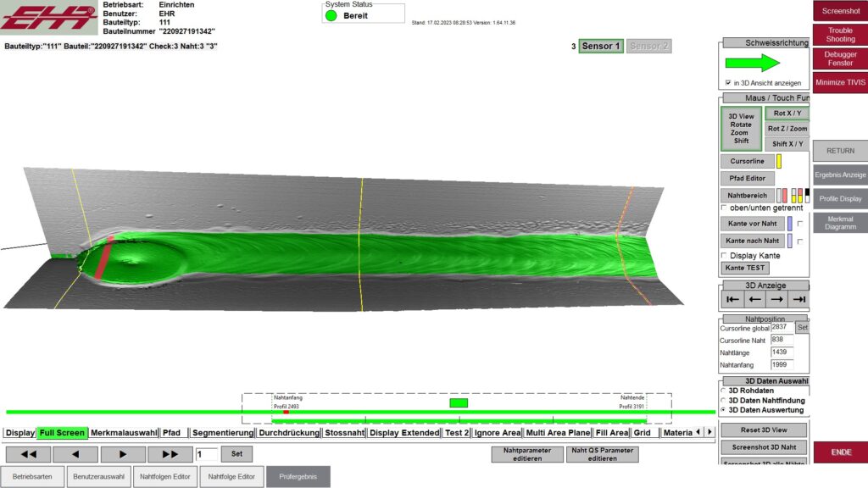Select the 3D Rohdaten radio button
This screenshot has width=868, height=488.
[722, 390]
